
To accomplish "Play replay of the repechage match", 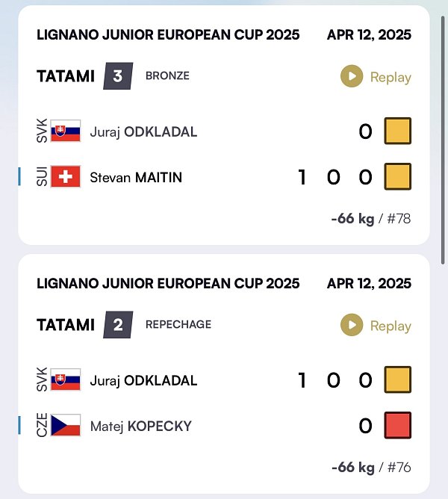I will (x=376, y=325).
